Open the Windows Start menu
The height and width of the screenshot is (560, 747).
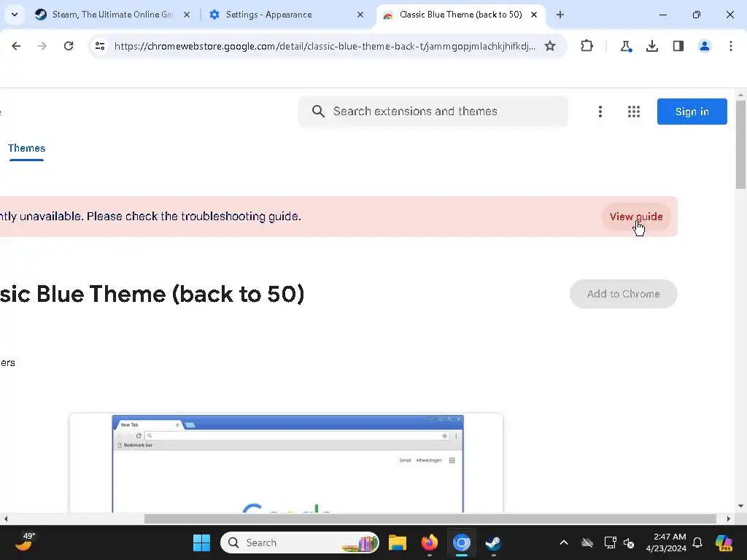(201, 542)
